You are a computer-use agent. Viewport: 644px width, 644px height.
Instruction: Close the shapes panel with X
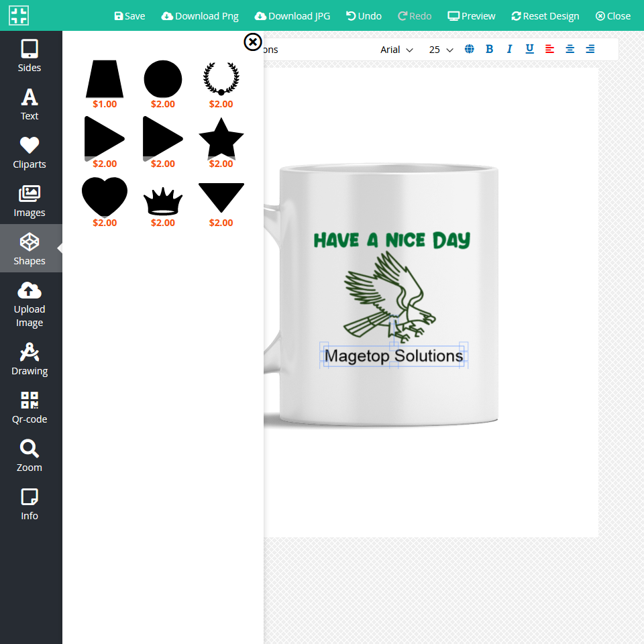pyautogui.click(x=252, y=42)
